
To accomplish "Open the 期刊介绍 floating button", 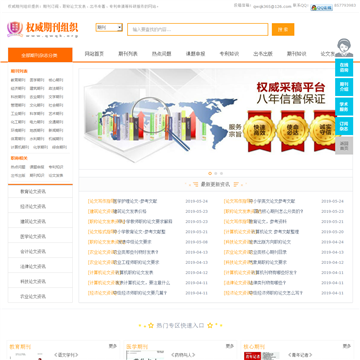I will [x=344, y=87].
